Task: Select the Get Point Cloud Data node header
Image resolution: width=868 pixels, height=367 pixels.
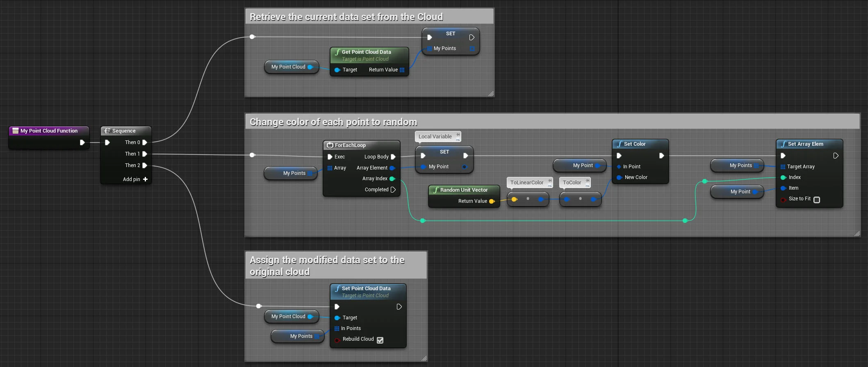Action: pos(369,55)
